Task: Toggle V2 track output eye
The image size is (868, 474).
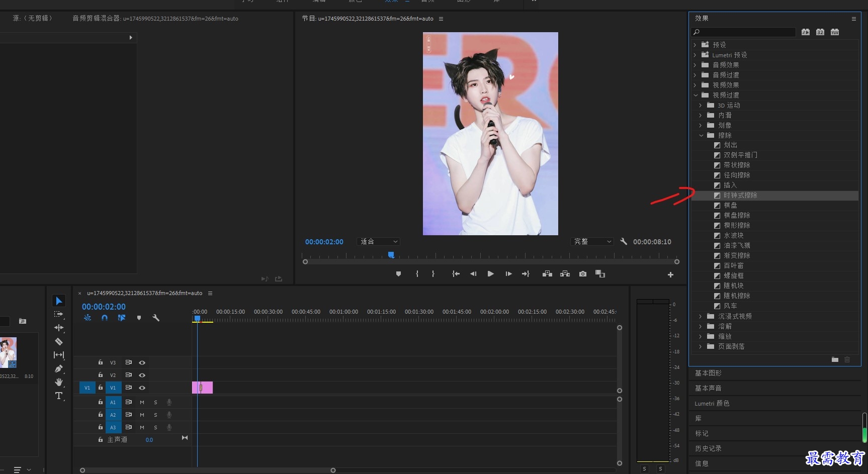Action: [x=142, y=375]
